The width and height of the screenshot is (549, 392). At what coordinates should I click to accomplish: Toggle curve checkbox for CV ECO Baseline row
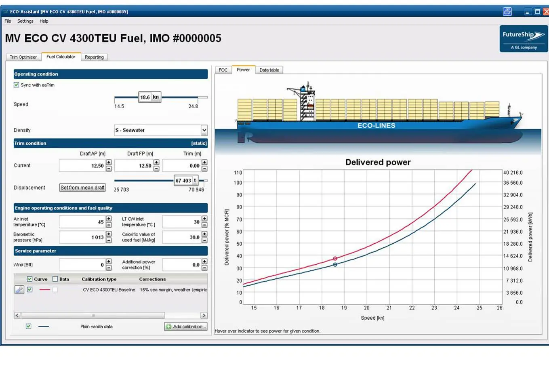point(29,290)
